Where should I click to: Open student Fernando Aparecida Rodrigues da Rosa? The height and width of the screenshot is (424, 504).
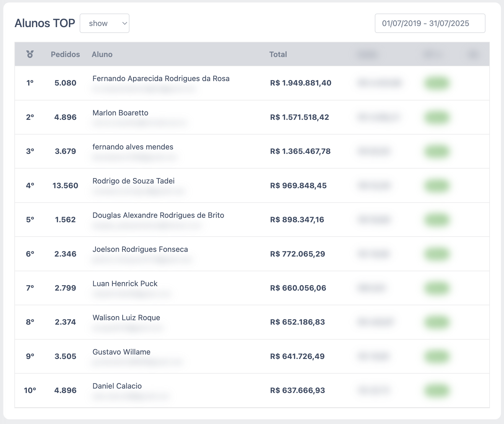click(161, 79)
